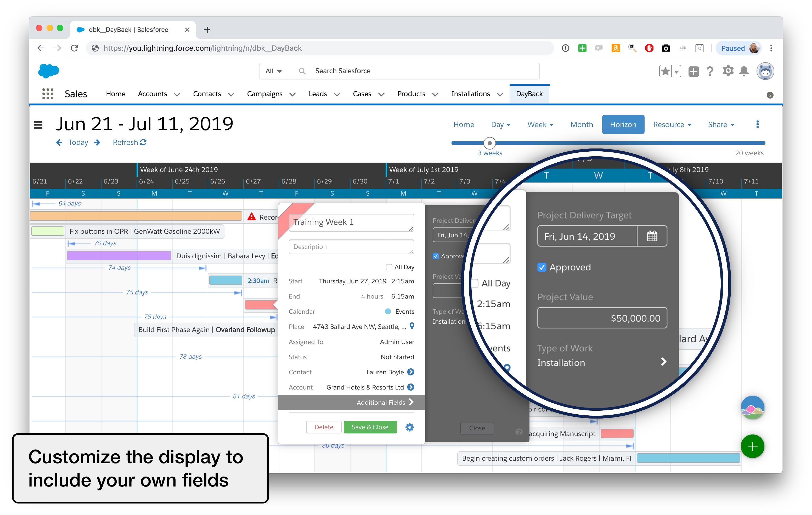Reload the browser page

(74, 48)
